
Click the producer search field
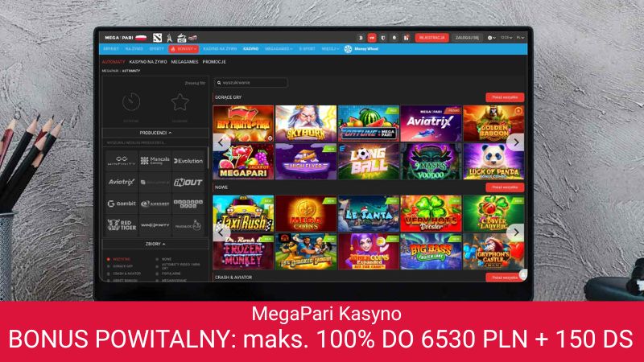(155, 143)
